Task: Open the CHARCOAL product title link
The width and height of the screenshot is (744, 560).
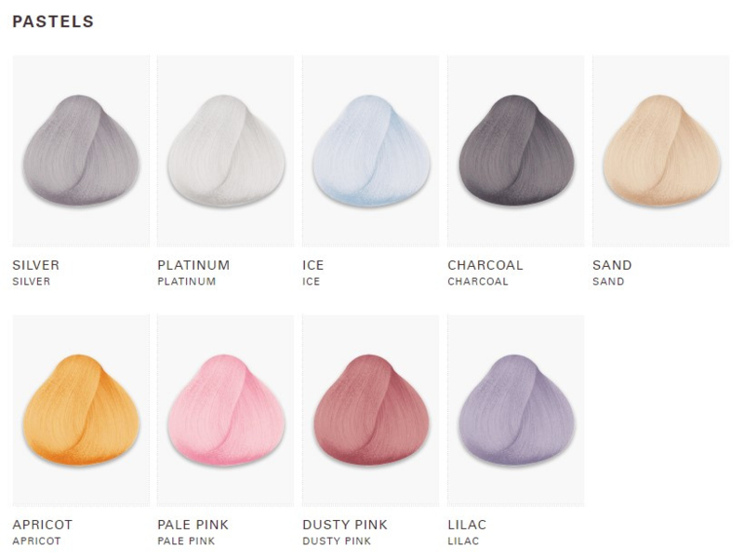Action: 485,265
